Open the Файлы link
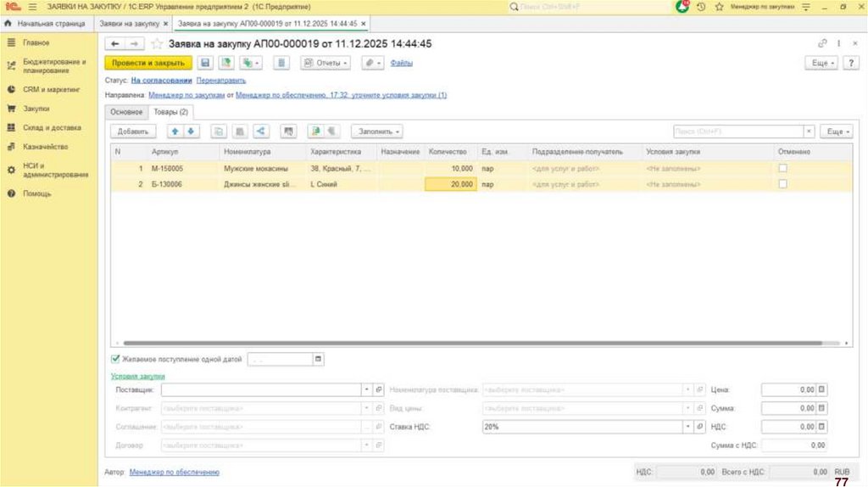This screenshot has width=868, height=487. (401, 63)
